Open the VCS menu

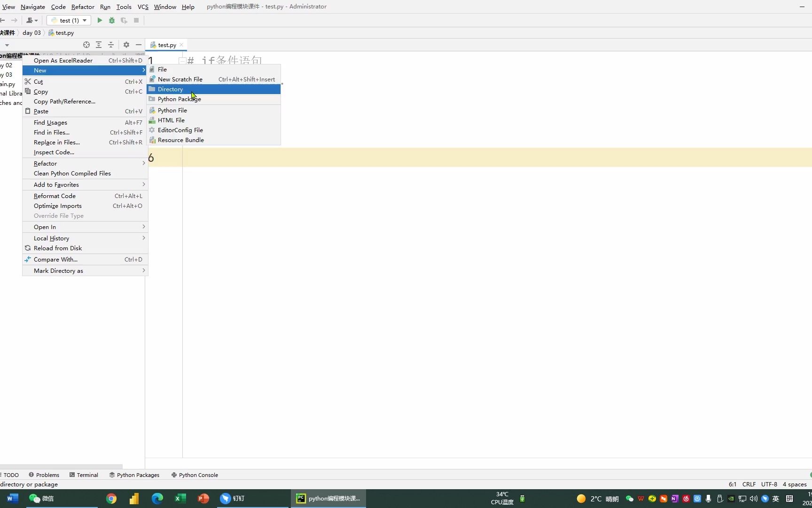(x=143, y=7)
